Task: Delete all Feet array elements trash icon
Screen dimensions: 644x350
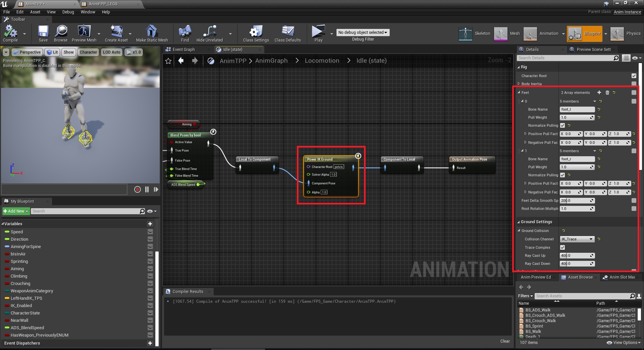Action: click(x=607, y=93)
